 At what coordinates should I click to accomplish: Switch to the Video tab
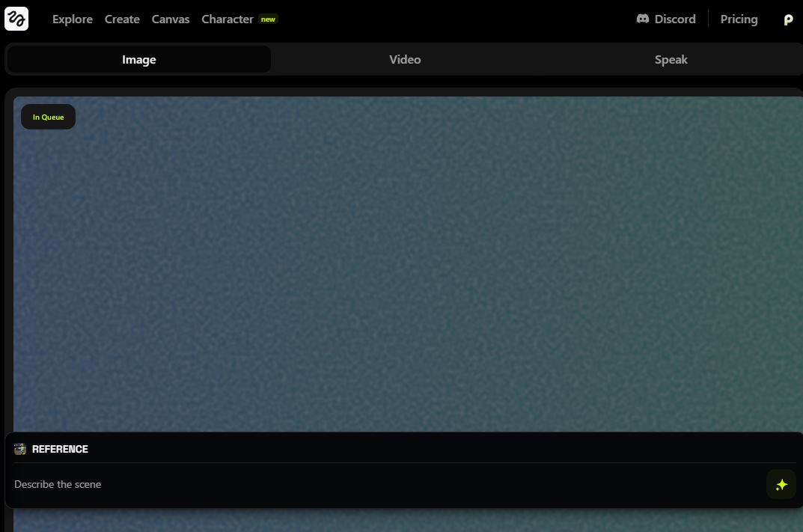click(405, 60)
